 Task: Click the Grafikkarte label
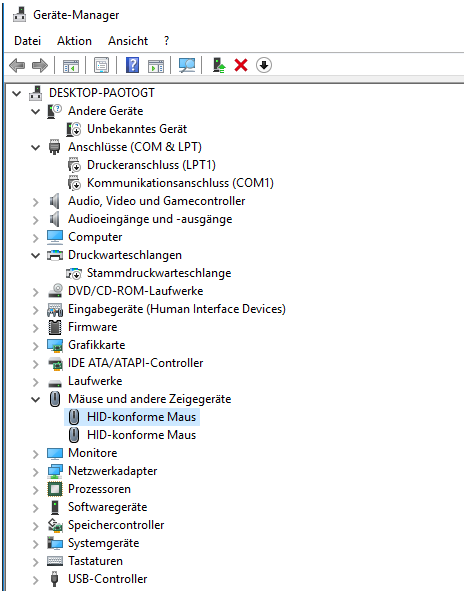coord(96,345)
